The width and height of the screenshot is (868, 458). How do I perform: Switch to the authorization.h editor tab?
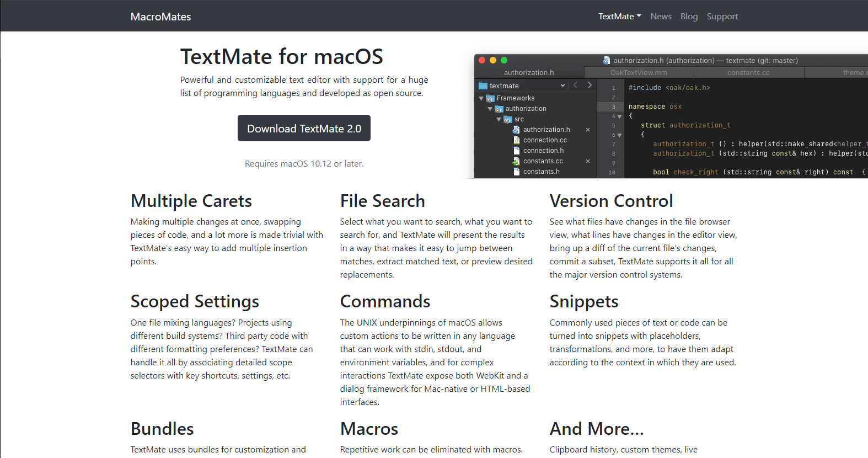coord(529,72)
